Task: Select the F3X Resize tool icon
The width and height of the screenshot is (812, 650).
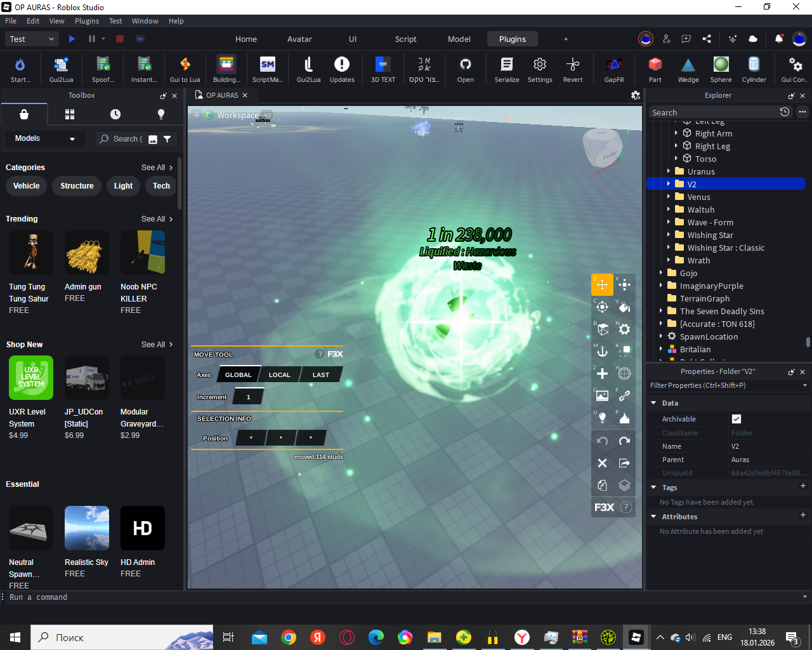Action: pos(624,284)
